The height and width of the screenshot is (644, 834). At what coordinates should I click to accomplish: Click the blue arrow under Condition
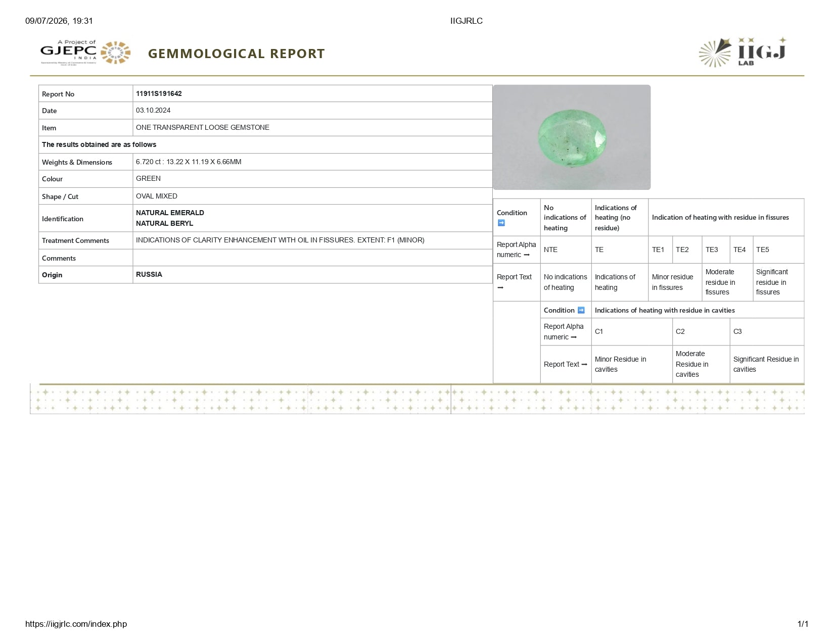[501, 223]
